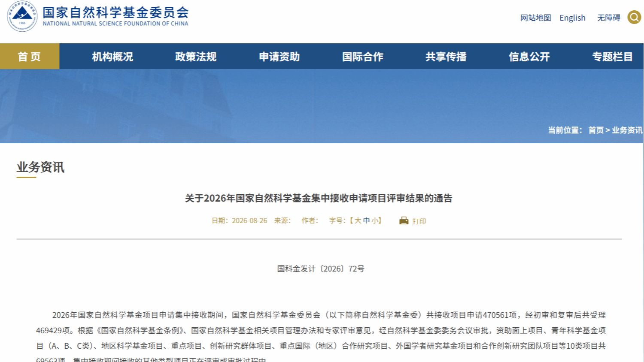
Task: Open the 政策法规 menu
Action: pos(196,57)
